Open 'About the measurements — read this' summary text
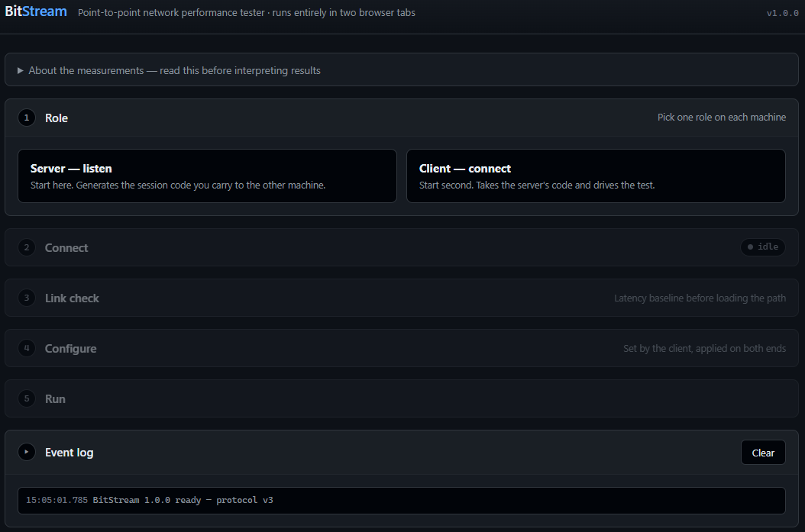The width and height of the screenshot is (805, 532). [175, 70]
